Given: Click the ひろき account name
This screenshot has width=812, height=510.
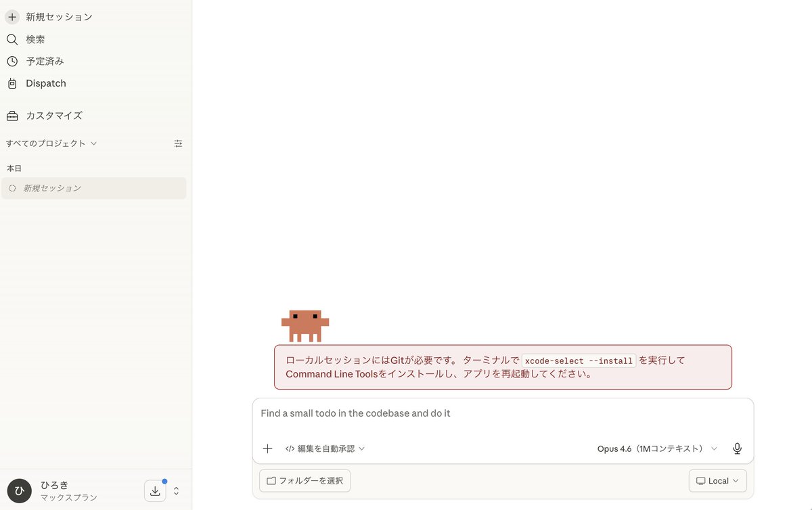Looking at the screenshot, I should coord(54,485).
